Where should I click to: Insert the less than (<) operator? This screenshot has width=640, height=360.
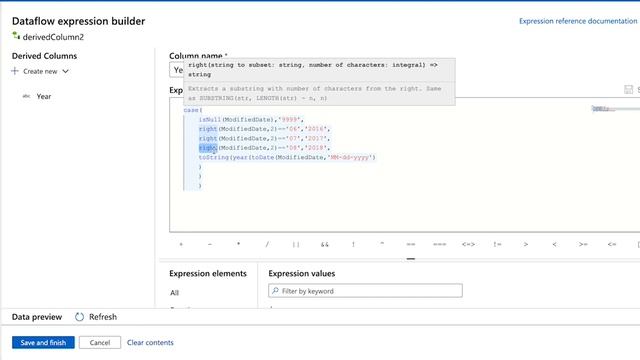click(x=554, y=244)
